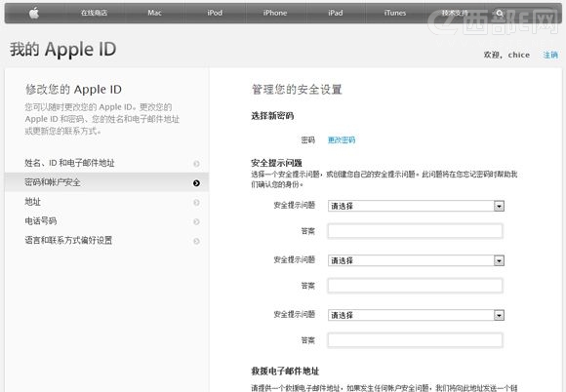Click the 注销 sign-out link

(550, 55)
